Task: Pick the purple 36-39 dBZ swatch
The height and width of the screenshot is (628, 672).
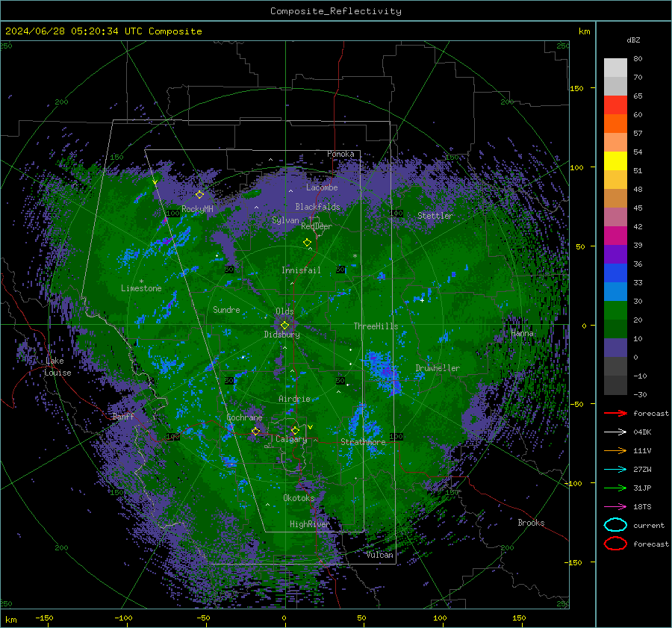Action: tap(615, 255)
